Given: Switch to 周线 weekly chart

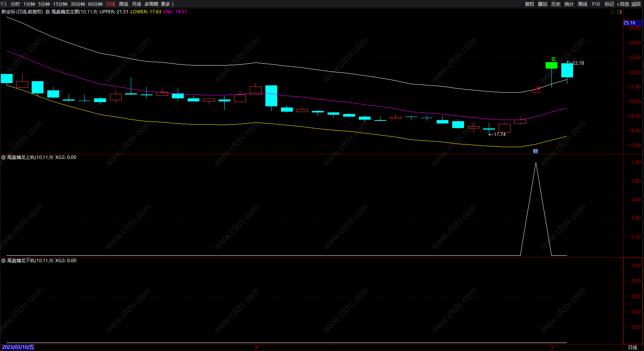Looking at the screenshot, I should click(x=124, y=4).
